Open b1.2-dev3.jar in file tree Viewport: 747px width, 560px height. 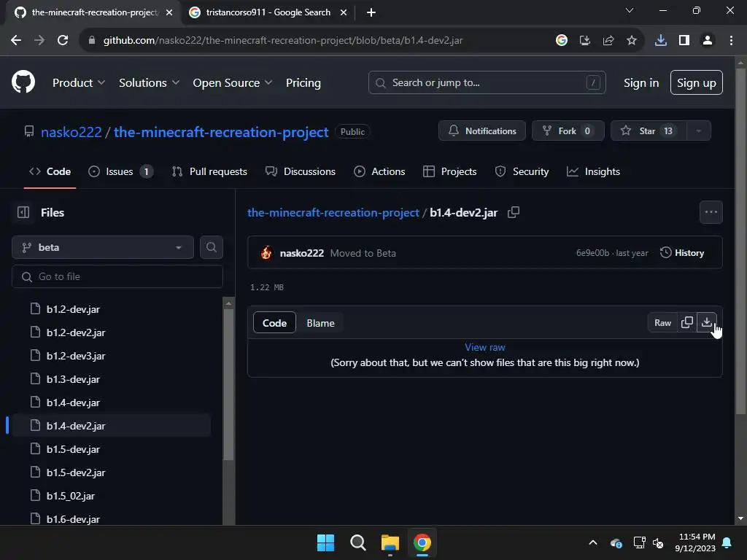point(112,356)
